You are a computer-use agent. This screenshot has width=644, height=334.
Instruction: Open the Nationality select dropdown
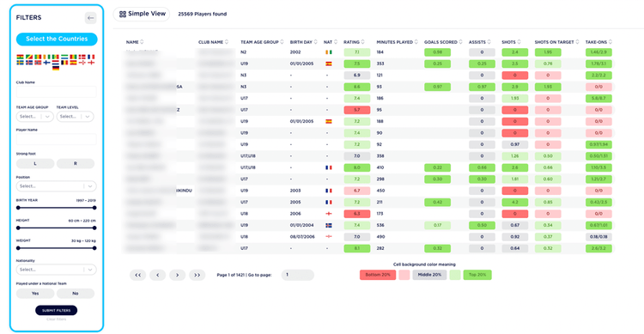tap(57, 270)
